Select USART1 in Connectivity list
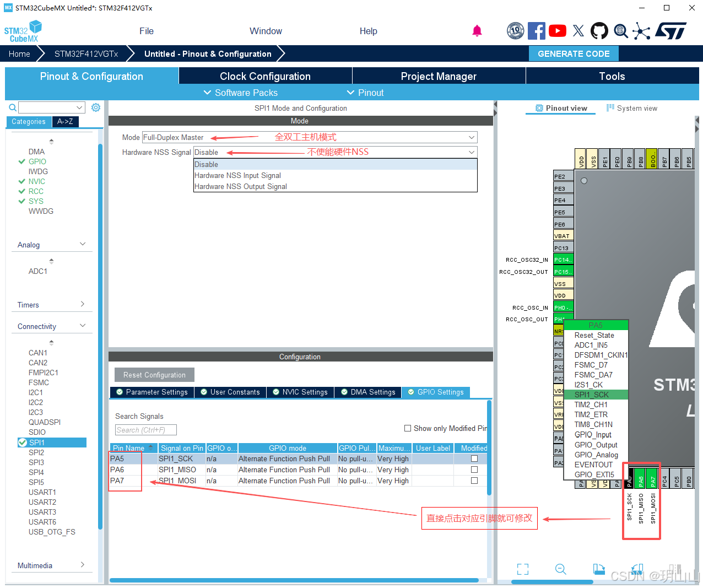This screenshot has width=703, height=588. click(42, 492)
